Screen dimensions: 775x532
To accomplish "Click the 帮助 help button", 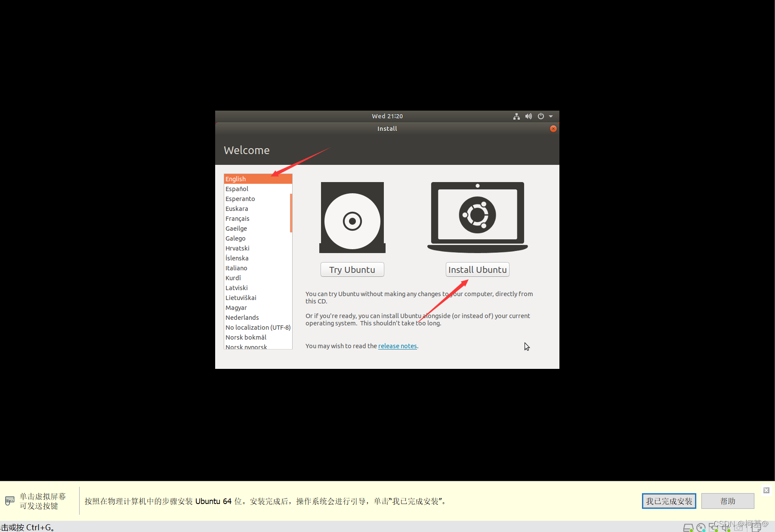I will pos(728,501).
